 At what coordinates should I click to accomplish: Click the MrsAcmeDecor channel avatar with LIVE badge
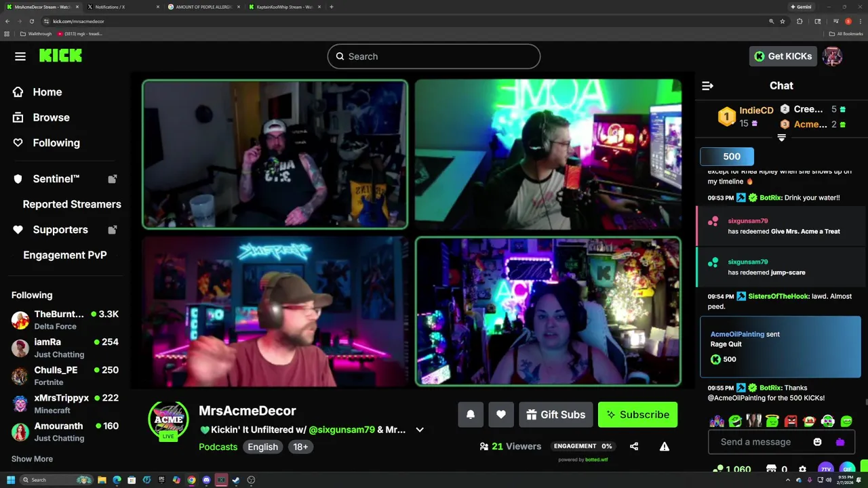point(168,420)
